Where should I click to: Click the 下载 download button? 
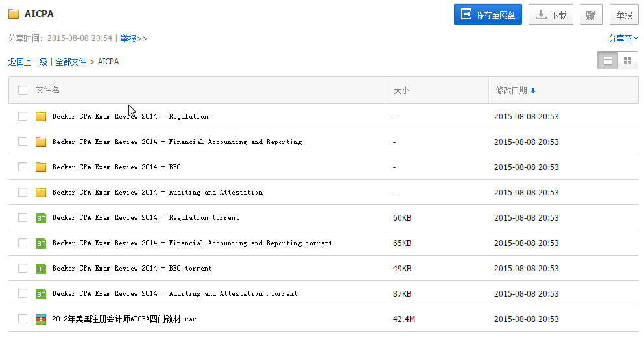(551, 15)
